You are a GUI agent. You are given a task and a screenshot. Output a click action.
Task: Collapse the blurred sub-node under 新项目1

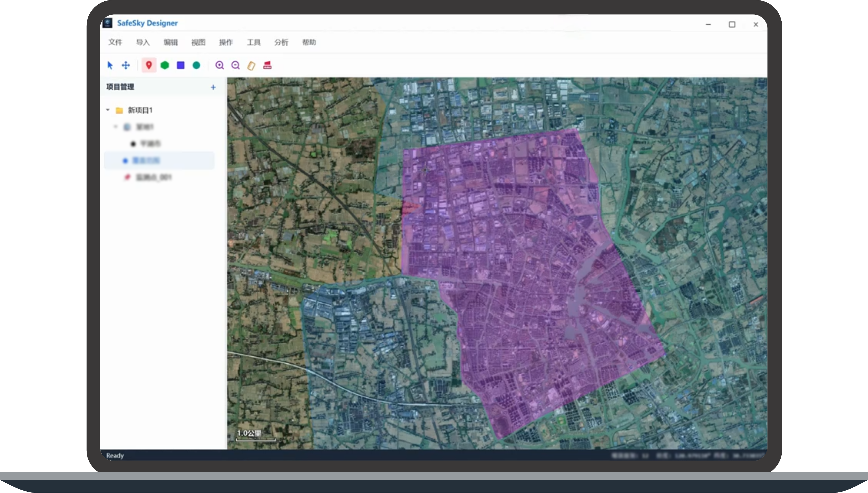pyautogui.click(x=116, y=127)
